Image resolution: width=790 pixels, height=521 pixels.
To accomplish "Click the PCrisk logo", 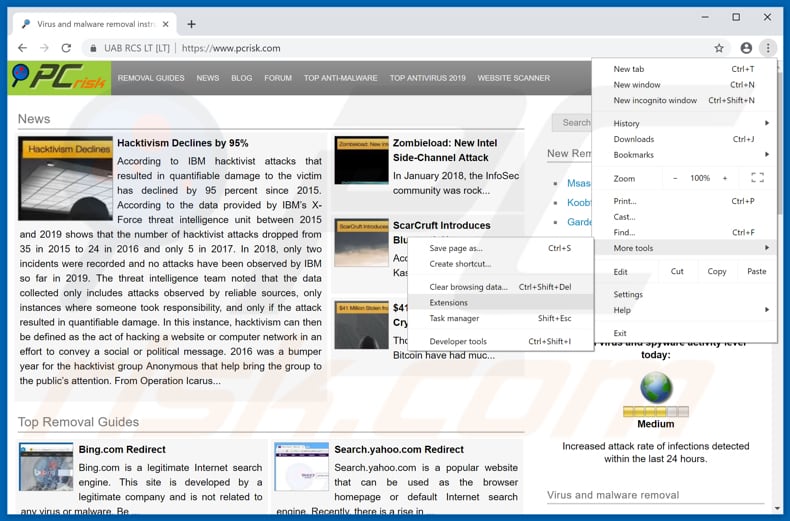I will [59, 78].
